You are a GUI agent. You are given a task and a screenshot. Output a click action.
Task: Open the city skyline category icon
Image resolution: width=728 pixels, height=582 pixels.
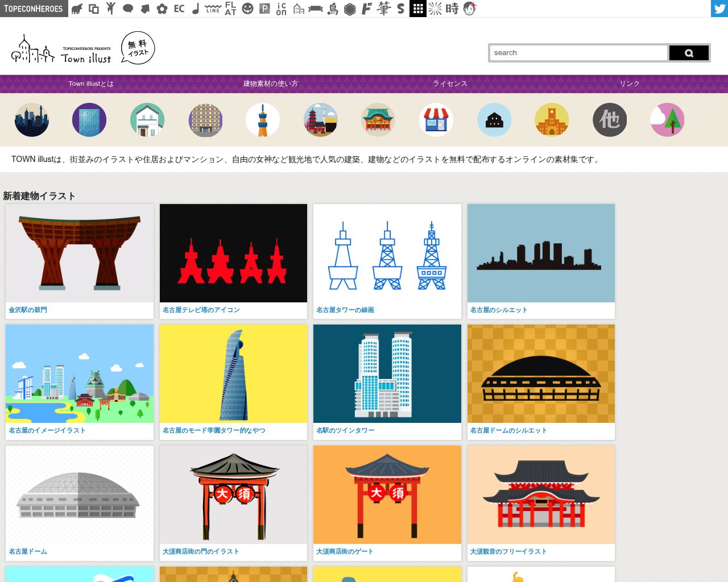[x=32, y=120]
